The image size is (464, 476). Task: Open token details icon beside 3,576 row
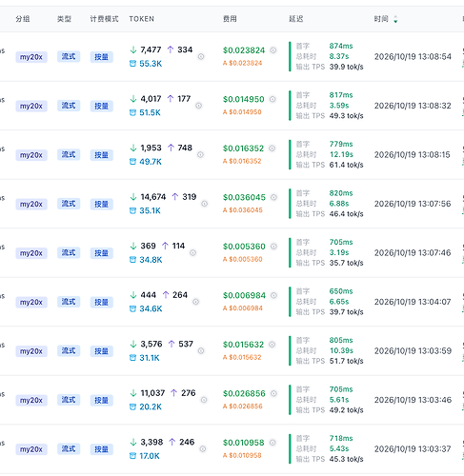pos(201,351)
